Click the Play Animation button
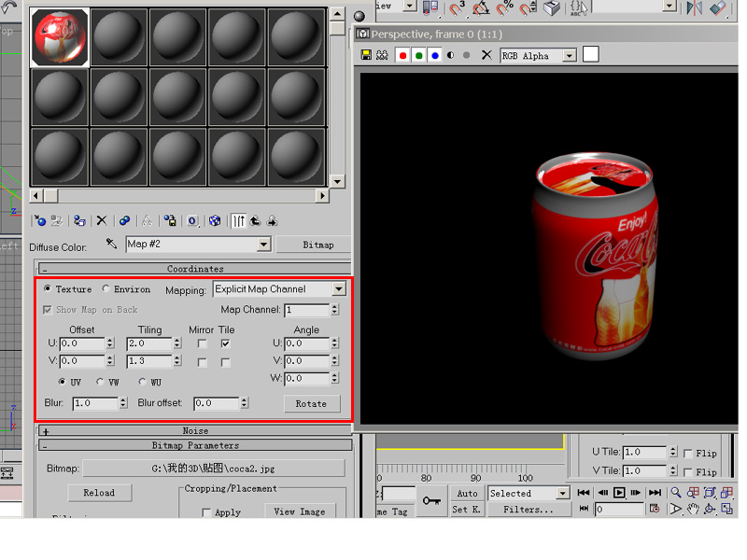The image size is (747, 560). pos(619,493)
